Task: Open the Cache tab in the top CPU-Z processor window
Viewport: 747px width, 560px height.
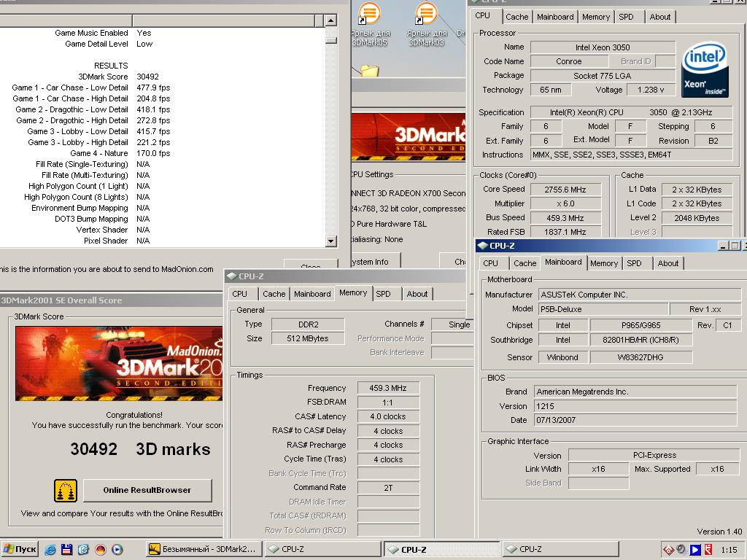Action: point(517,17)
